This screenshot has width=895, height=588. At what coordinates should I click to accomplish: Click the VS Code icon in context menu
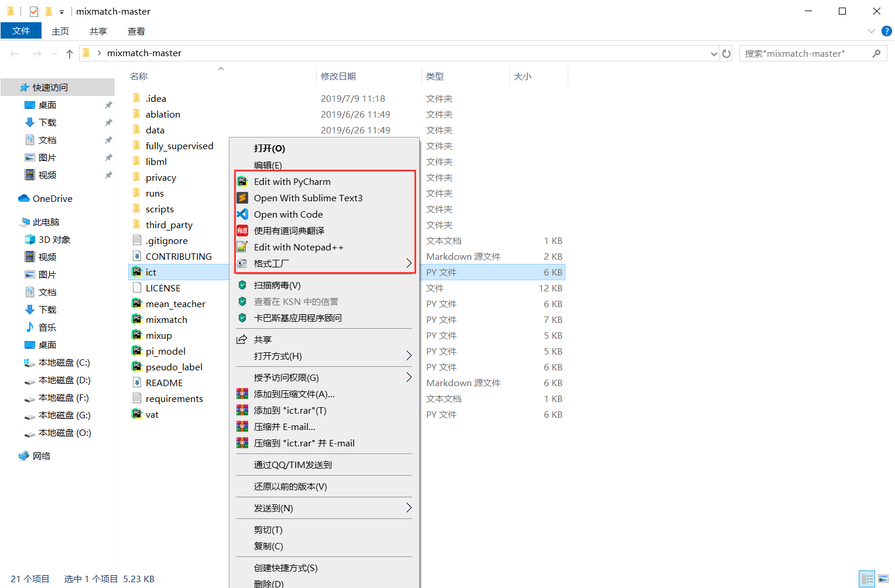click(242, 214)
